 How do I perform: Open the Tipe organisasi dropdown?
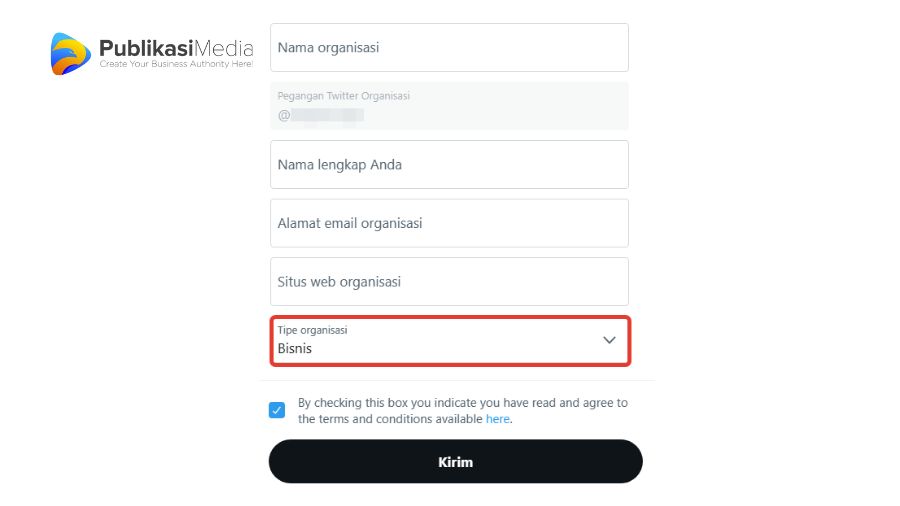[x=451, y=341]
